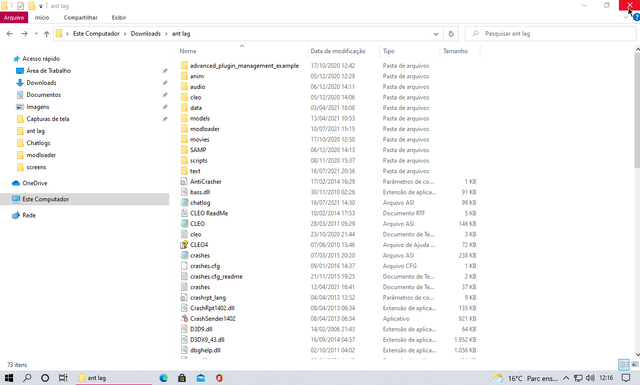Switch to details view layout icon
The image size is (640, 385).
coord(624,364)
